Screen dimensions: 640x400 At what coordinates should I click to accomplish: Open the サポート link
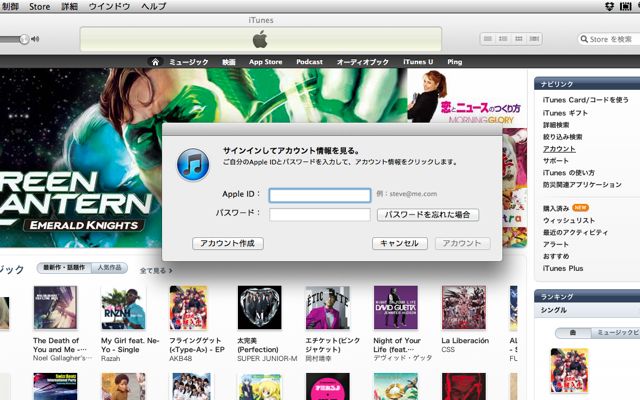556,161
